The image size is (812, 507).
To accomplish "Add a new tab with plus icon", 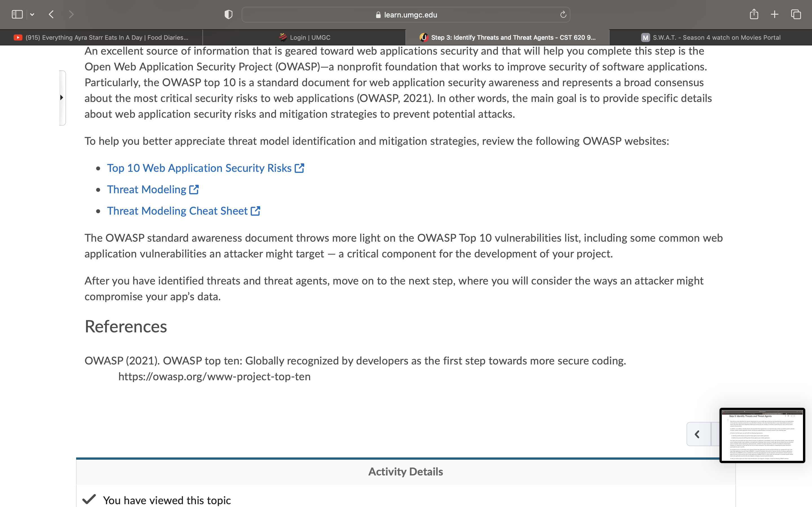I will tap(775, 14).
